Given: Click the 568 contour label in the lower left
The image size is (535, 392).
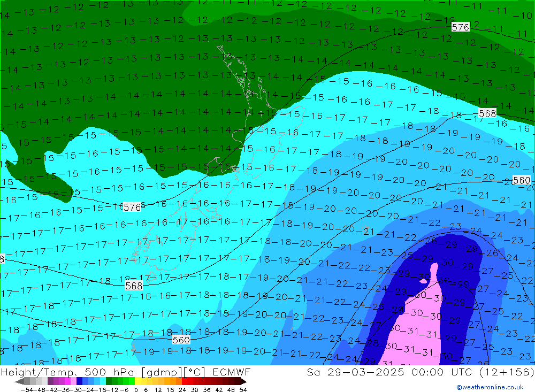Looking at the screenshot, I should (x=134, y=286).
